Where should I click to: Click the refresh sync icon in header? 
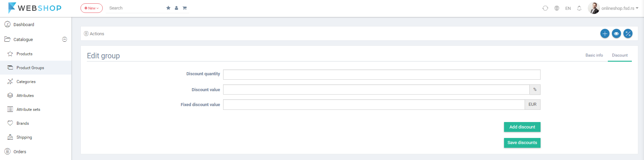pos(545,8)
